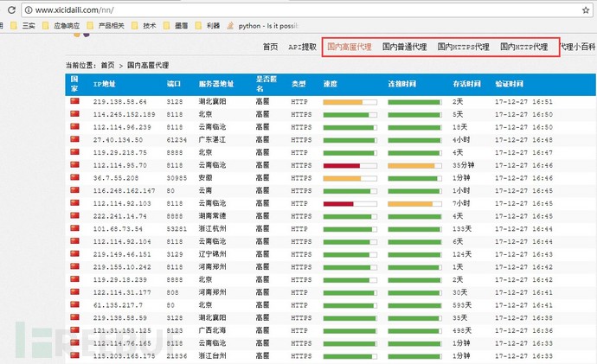Screen dimensions: 597x364
Task: Open the 应急响应 bookmark folder
Action: point(61,26)
